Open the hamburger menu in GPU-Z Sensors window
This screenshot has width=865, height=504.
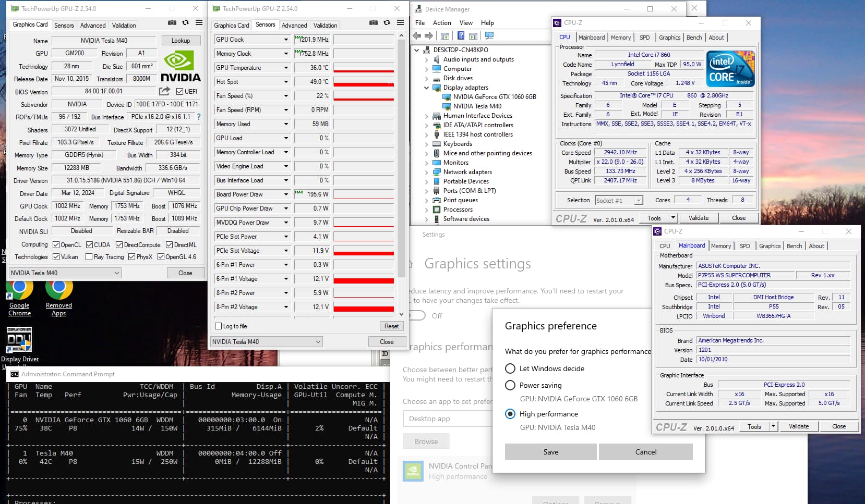point(400,23)
